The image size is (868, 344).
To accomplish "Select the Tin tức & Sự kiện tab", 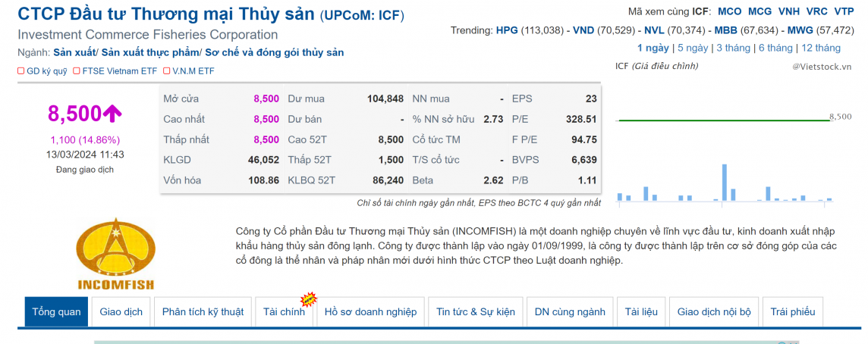I will [476, 312].
